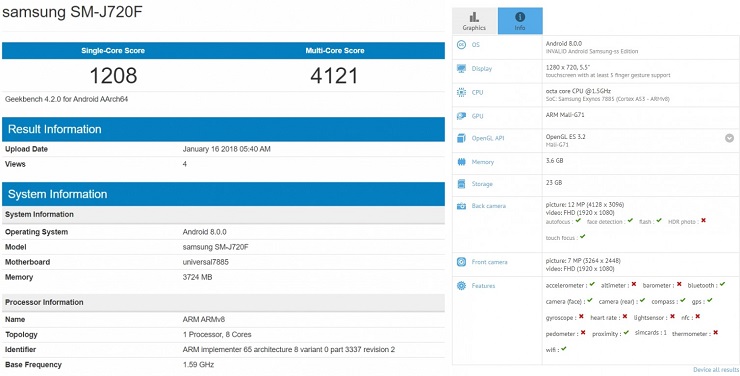Select the 4121 multi-core score value
740x376 pixels.
pyautogui.click(x=334, y=75)
